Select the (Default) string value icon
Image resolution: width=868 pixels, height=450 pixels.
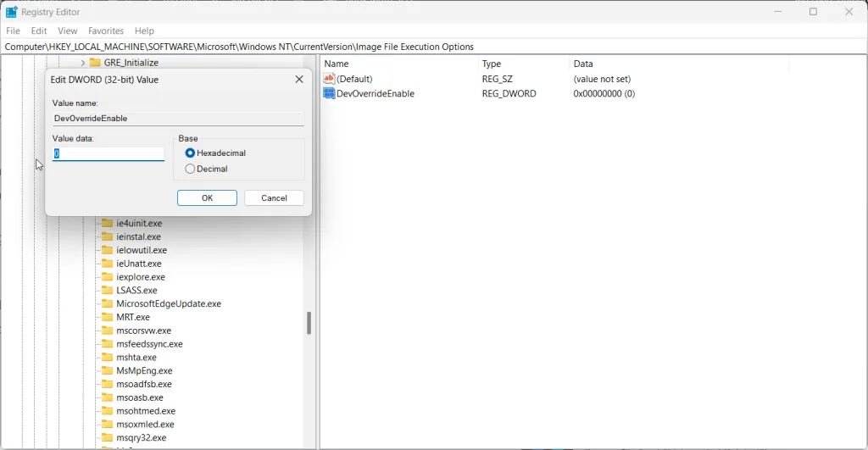pyautogui.click(x=329, y=79)
